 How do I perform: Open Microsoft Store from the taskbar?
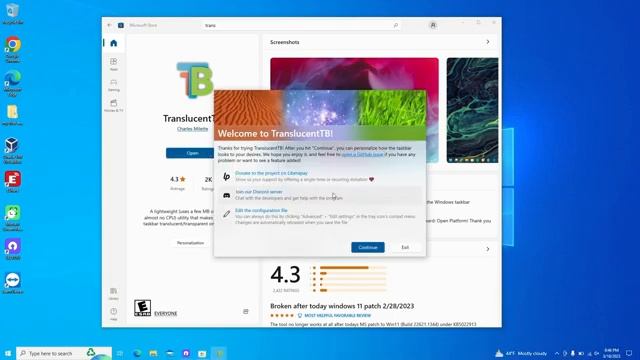(x=202, y=353)
